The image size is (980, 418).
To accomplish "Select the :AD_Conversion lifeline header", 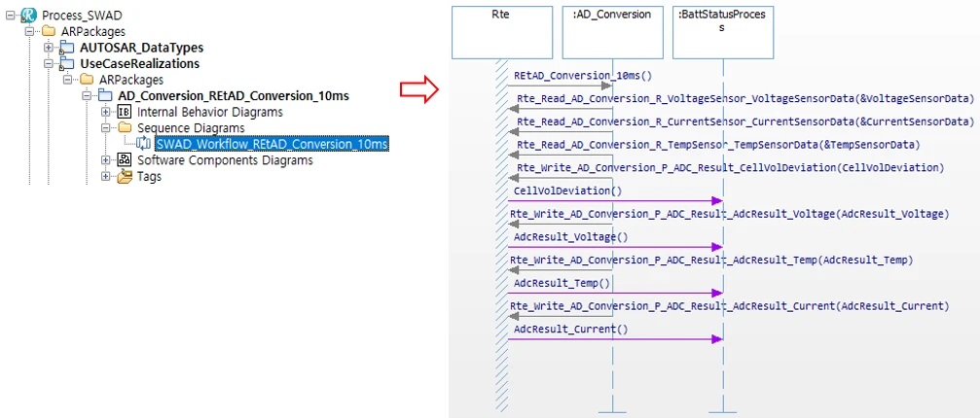I will pyautogui.click(x=612, y=32).
